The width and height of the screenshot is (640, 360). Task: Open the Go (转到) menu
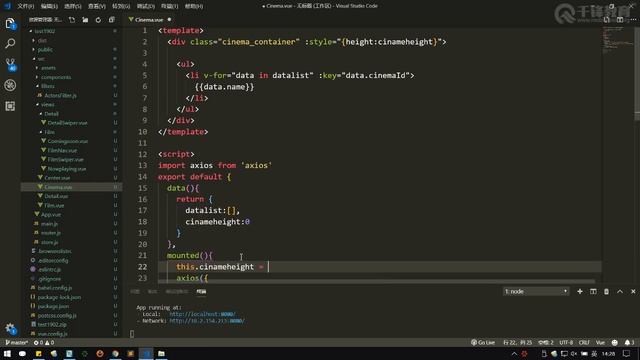pyautogui.click(x=121, y=6)
